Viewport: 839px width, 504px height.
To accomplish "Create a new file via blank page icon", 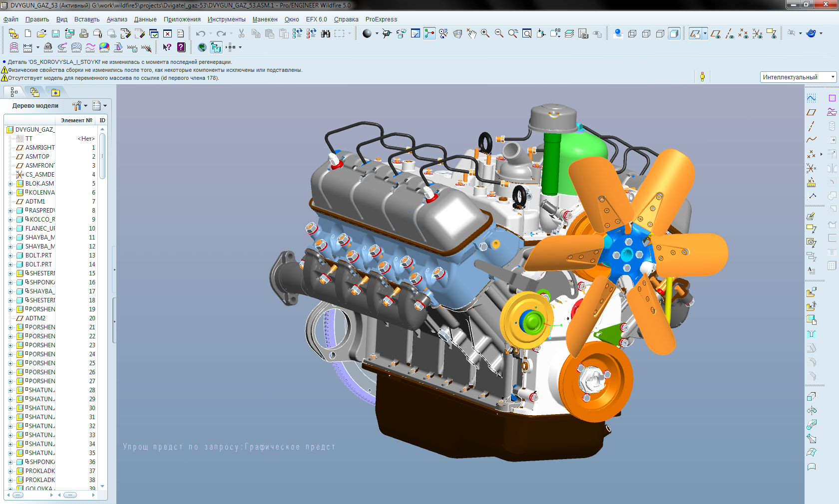I will tap(28, 33).
